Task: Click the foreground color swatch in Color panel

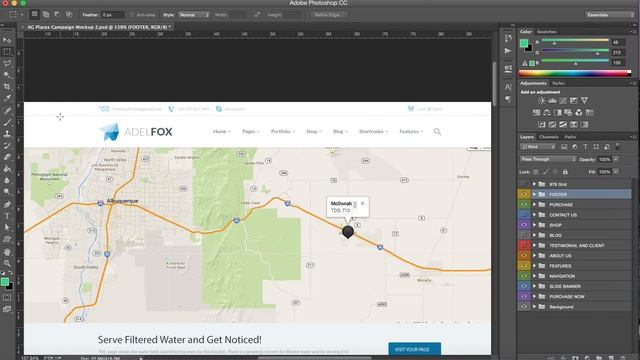Action: pyautogui.click(x=524, y=43)
